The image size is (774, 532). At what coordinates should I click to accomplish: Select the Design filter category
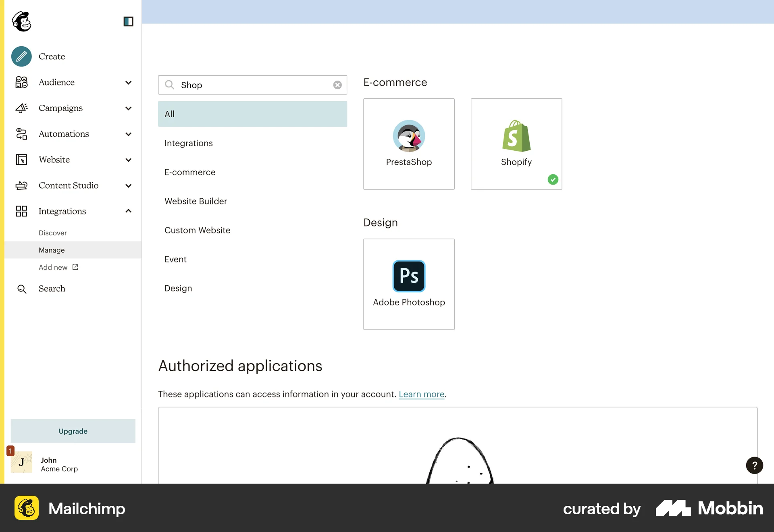[178, 288]
